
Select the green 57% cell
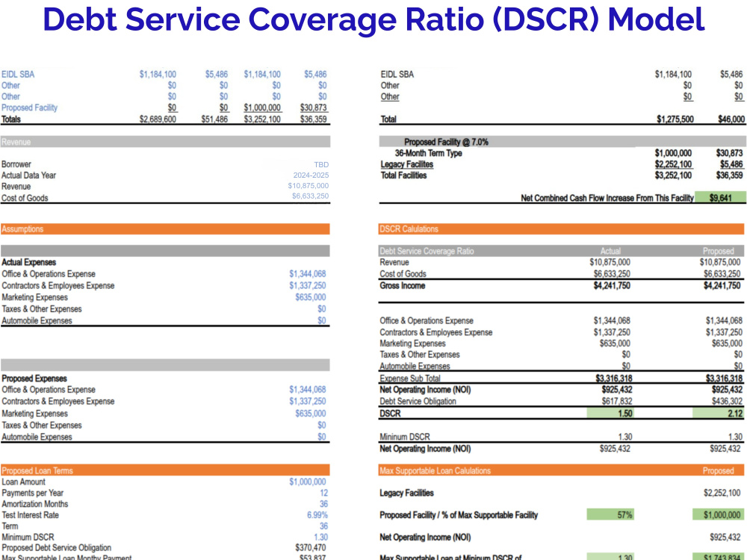coord(610,514)
